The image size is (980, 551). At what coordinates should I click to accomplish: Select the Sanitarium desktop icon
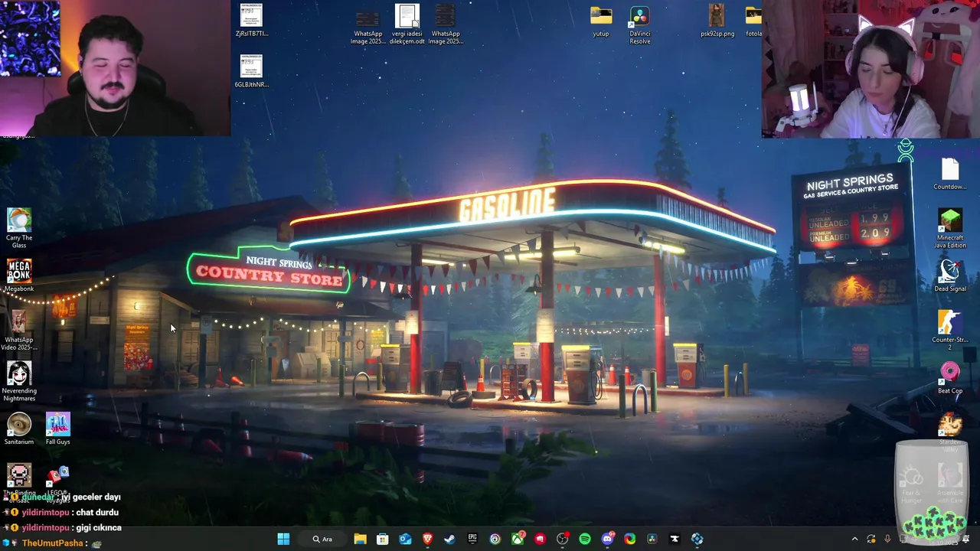[x=19, y=429]
